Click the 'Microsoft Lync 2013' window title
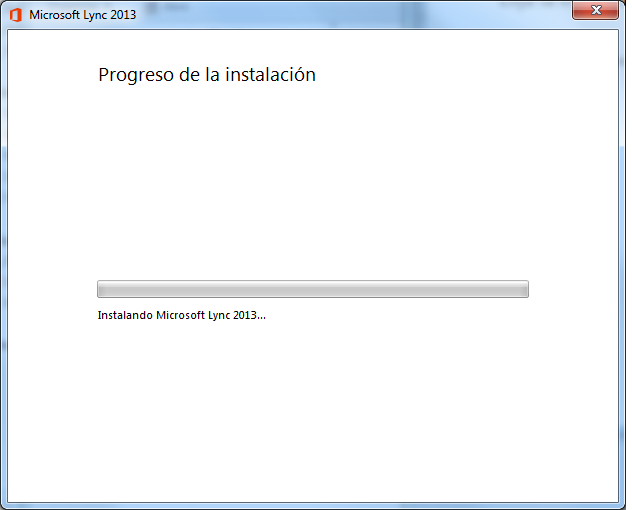The image size is (632, 510). point(83,15)
